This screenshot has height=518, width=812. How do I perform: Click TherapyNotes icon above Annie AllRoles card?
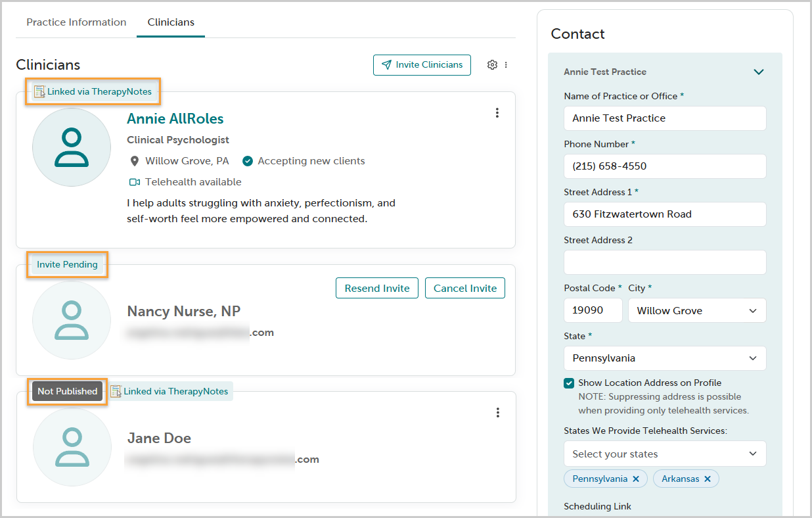point(39,92)
